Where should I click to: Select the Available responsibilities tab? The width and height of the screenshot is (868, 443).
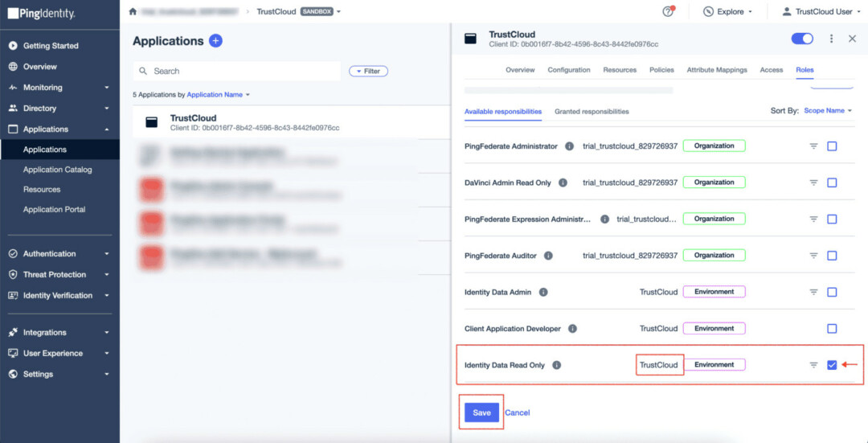(x=502, y=111)
